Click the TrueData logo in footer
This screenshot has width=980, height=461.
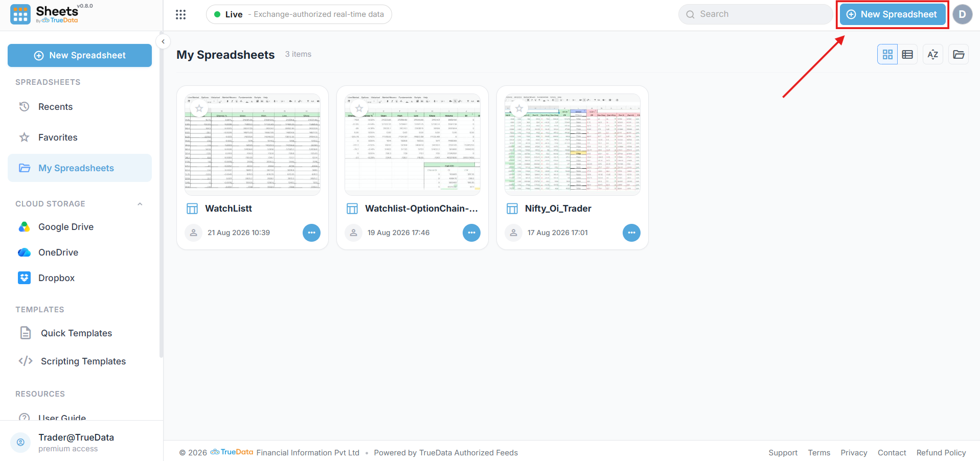(232, 452)
